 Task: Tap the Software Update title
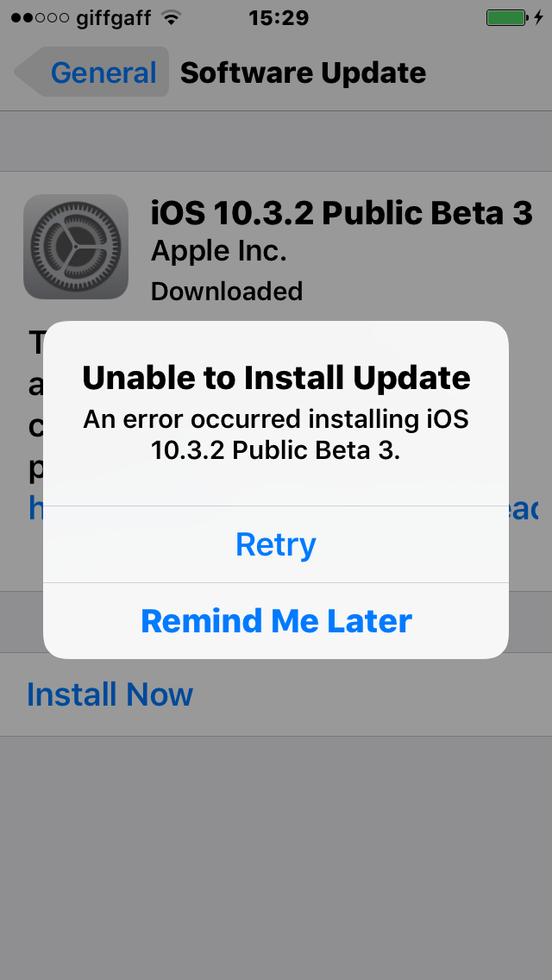point(304,73)
